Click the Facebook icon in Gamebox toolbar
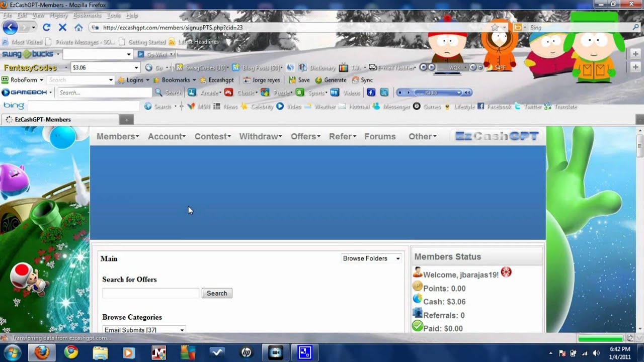Viewport: 644px width, 362px height. click(371, 93)
